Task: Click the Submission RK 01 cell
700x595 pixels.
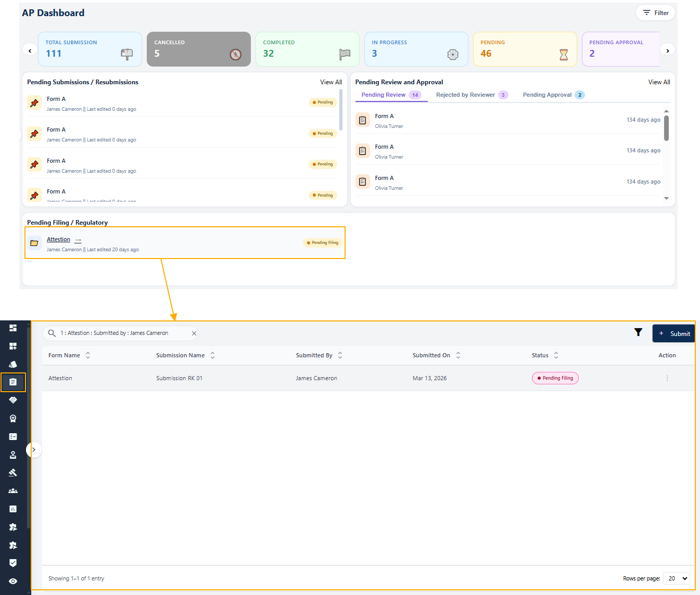Action: [x=180, y=378]
